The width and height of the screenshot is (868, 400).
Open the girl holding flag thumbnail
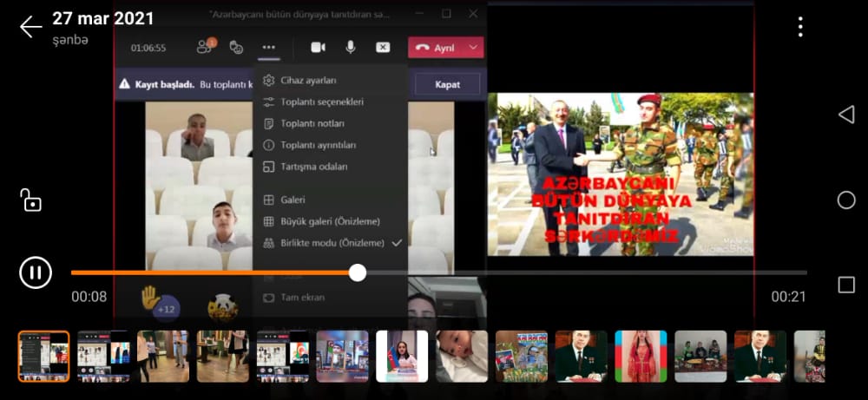(x=402, y=357)
